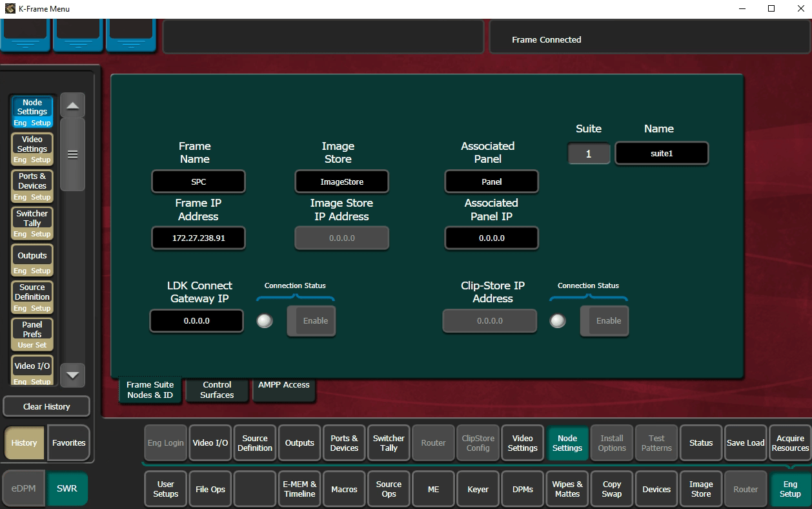Switch to SWR mode
Image resolution: width=812 pixels, height=509 pixels.
pyautogui.click(x=67, y=488)
